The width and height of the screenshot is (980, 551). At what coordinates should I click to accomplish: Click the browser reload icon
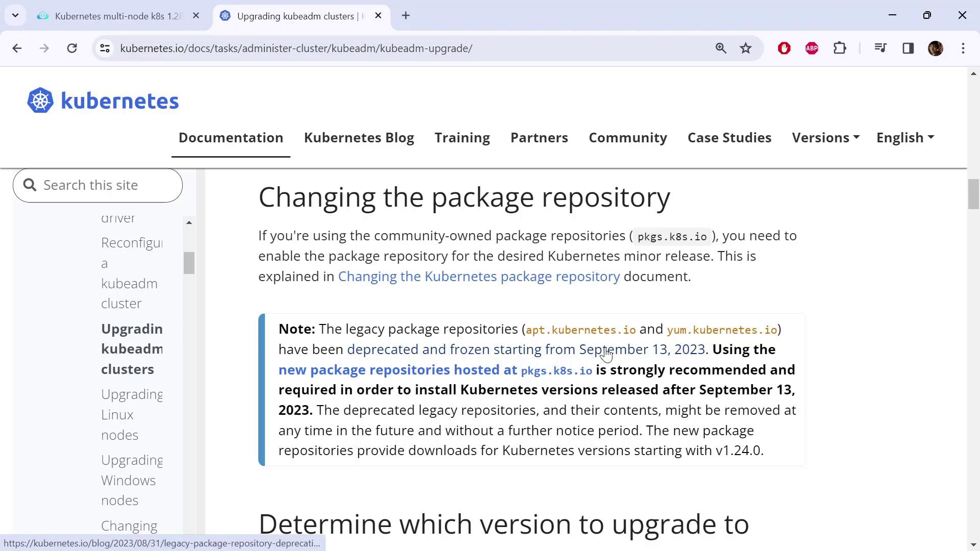pos(72,48)
